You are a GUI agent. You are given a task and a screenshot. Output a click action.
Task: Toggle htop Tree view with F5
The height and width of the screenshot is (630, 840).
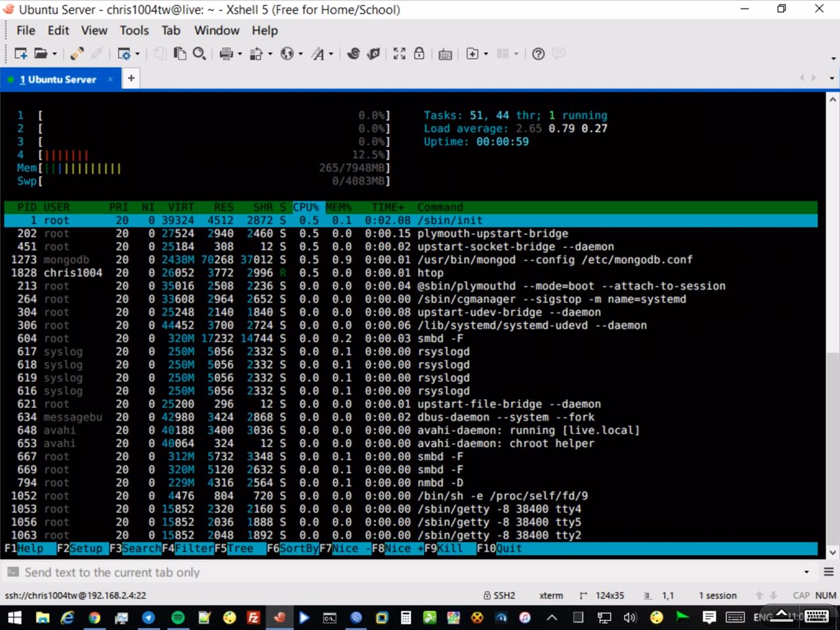tap(240, 549)
